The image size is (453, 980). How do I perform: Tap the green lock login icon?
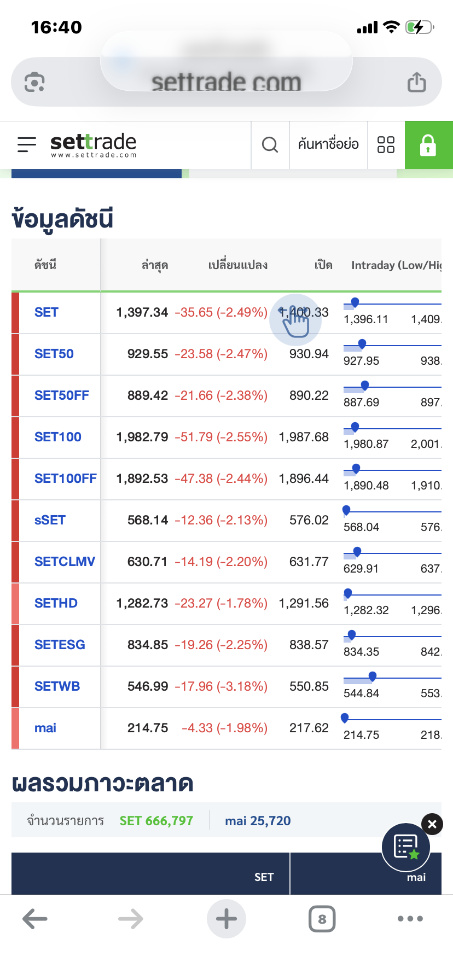click(x=428, y=145)
